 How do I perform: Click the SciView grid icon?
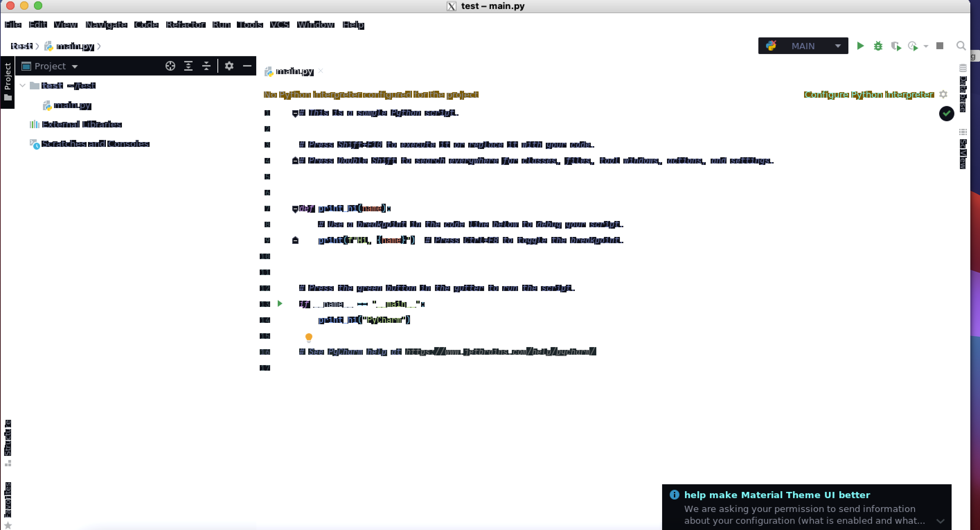coord(963,132)
